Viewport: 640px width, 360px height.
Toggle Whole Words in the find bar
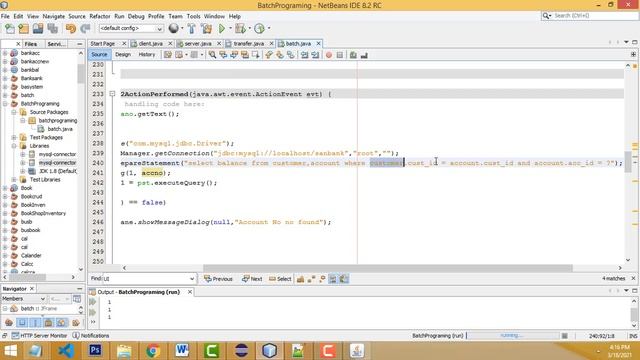[x=311, y=279]
